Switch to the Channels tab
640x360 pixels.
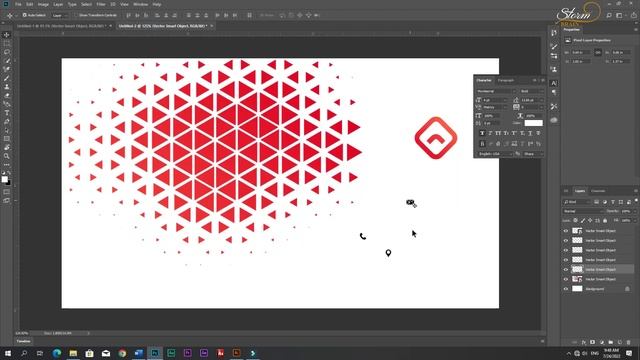point(598,191)
